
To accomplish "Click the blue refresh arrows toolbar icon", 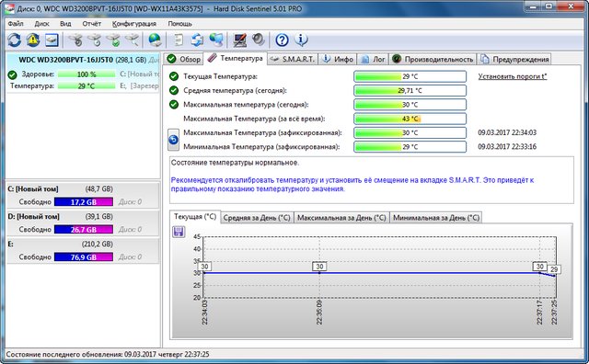I will (x=15, y=40).
